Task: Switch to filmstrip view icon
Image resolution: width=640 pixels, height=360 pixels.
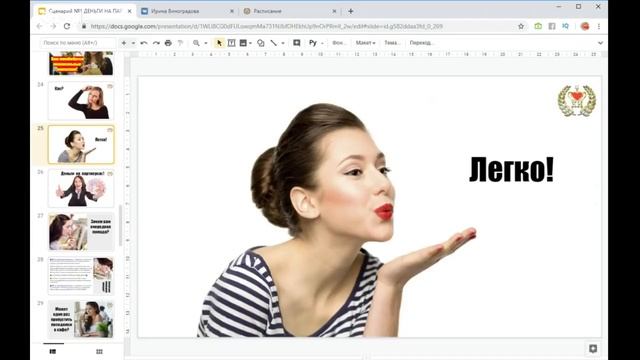Action: point(53,351)
